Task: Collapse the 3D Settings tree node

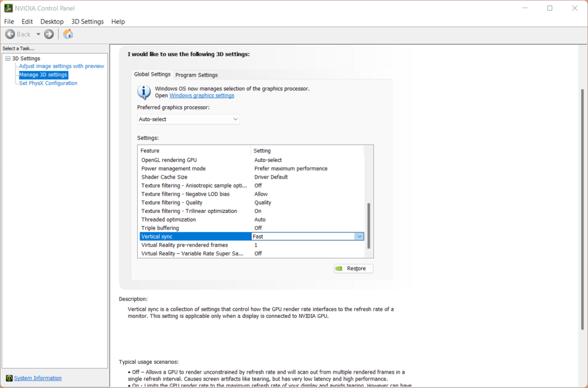Action: 7,59
